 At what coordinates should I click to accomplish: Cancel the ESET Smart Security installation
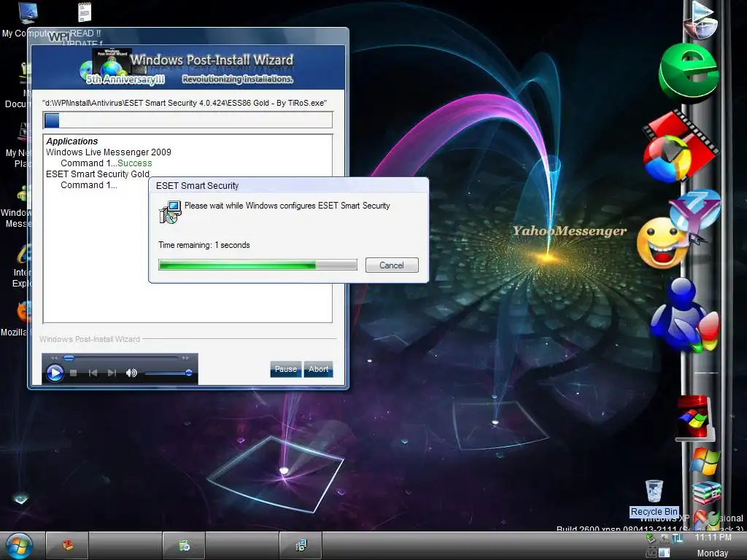[392, 265]
